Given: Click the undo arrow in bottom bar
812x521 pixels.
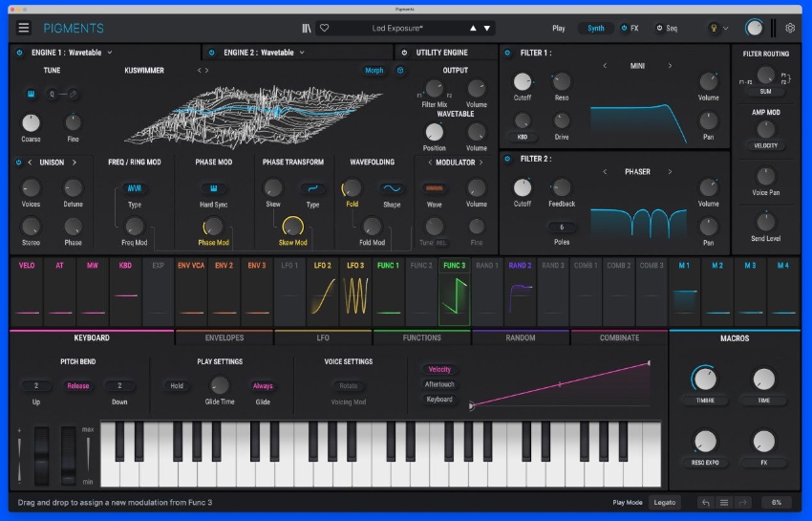Looking at the screenshot, I should 705,502.
